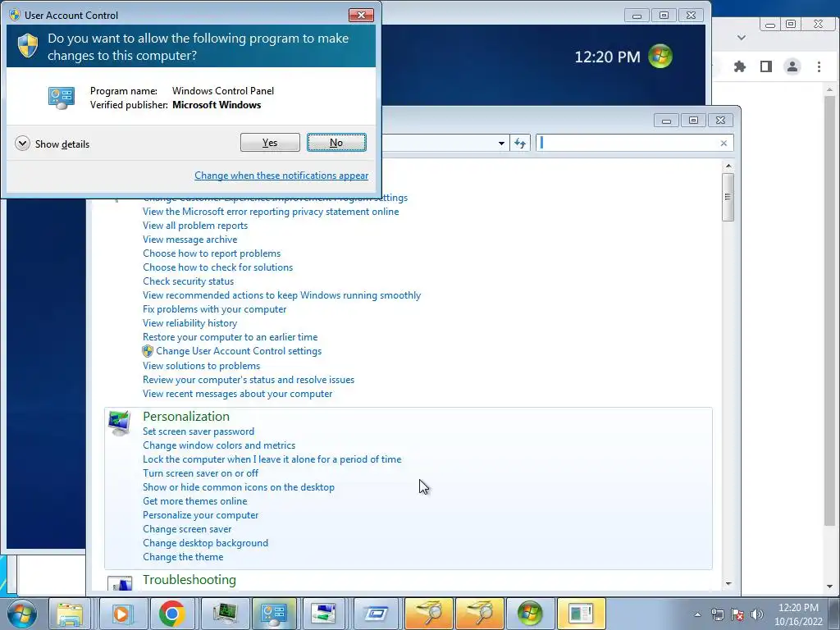Click the Control Panel scroll up arrow

pos(728,166)
